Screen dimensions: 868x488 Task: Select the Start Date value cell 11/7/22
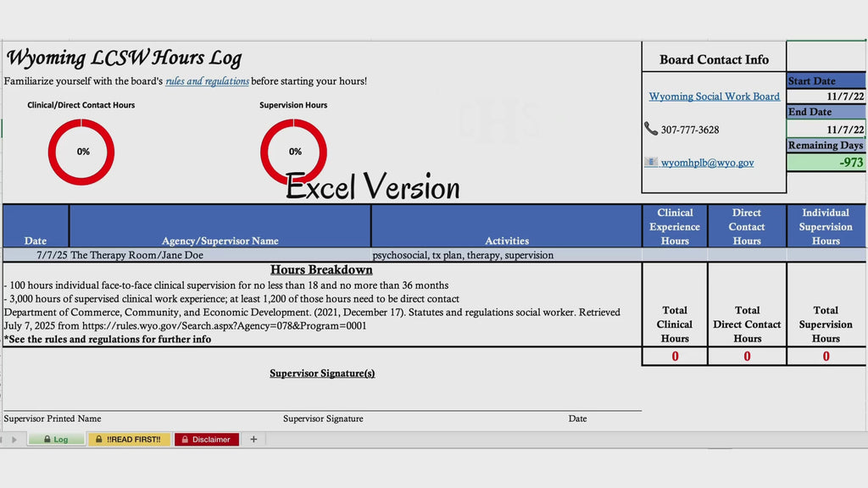click(x=826, y=97)
